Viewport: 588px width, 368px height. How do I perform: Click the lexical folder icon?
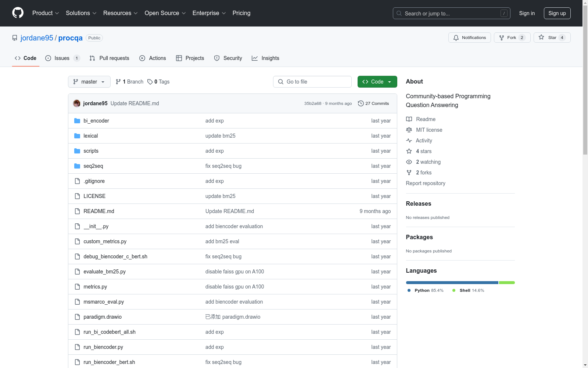tap(77, 136)
